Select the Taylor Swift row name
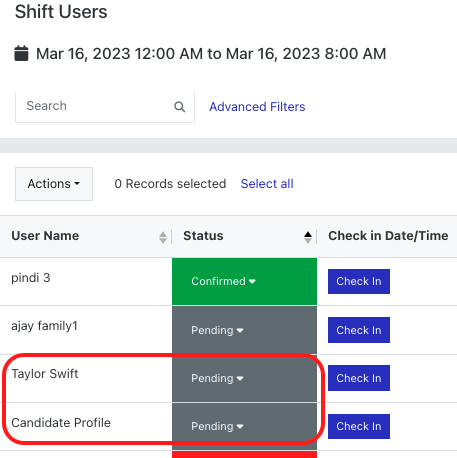Viewport: 457px width, 458px height. pyautogui.click(x=45, y=374)
